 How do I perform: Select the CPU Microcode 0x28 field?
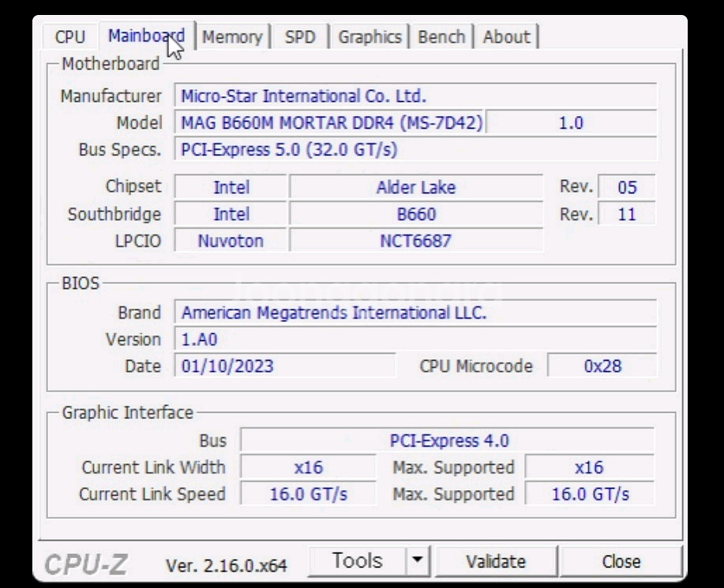click(x=602, y=366)
